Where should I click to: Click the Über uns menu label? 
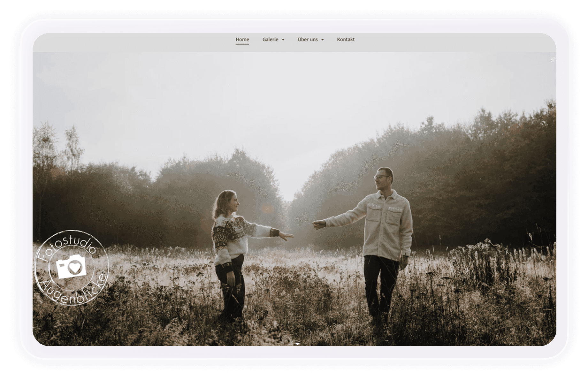pos(307,39)
